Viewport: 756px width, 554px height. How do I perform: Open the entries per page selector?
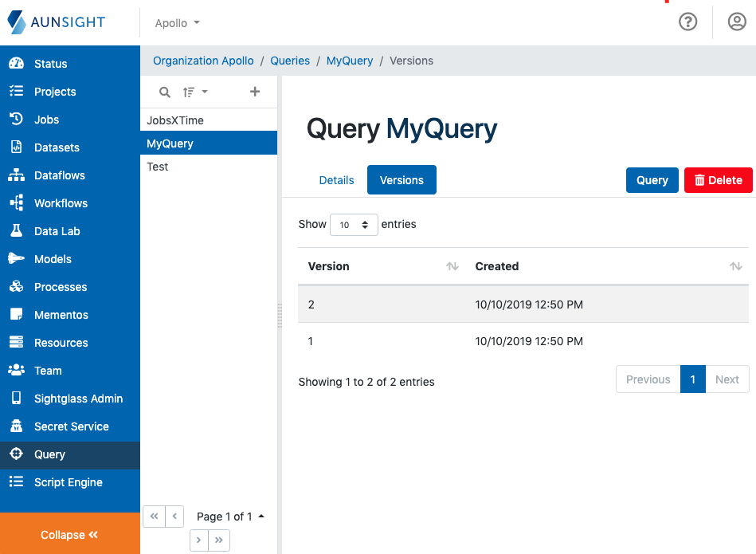point(354,225)
